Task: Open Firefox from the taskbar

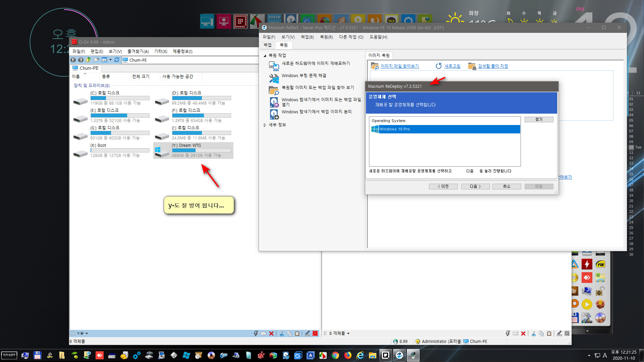Action: pyautogui.click(x=347, y=355)
